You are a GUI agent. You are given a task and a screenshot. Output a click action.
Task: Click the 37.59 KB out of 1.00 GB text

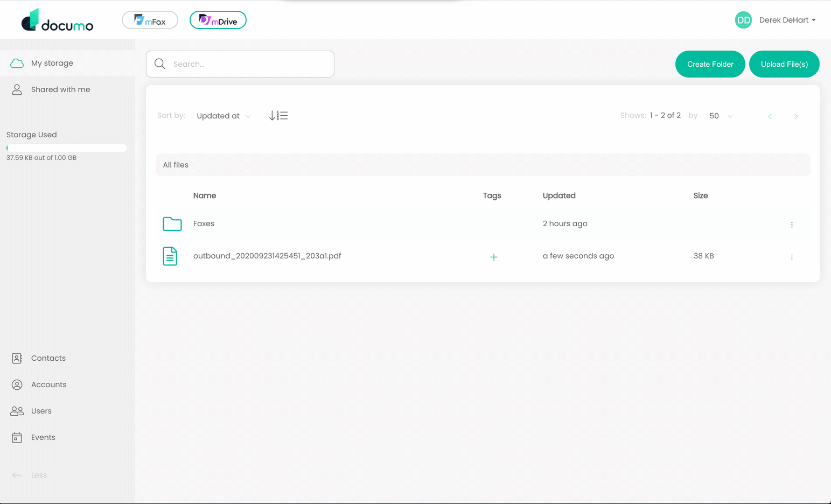click(x=41, y=158)
